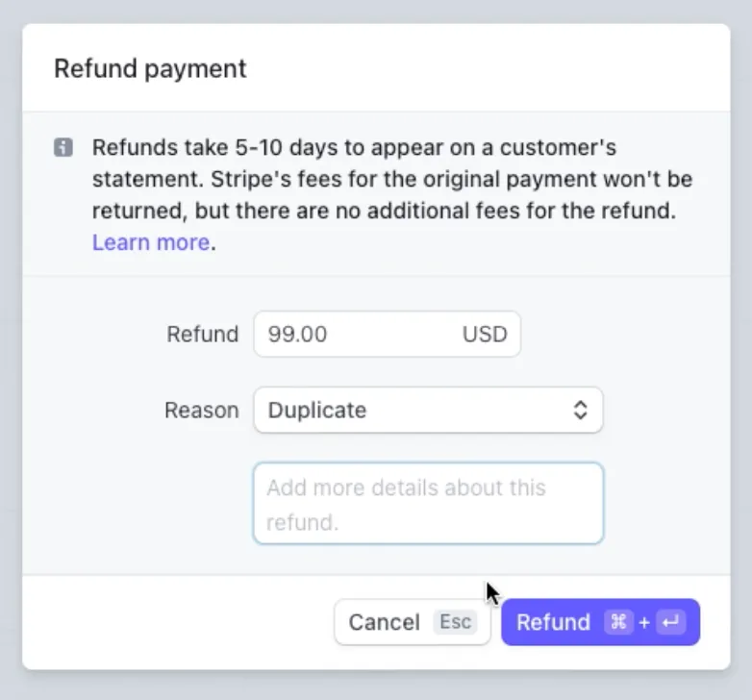This screenshot has height=700, width=752.
Task: Focus the refund amount field showing 99.00
Action: 387,334
